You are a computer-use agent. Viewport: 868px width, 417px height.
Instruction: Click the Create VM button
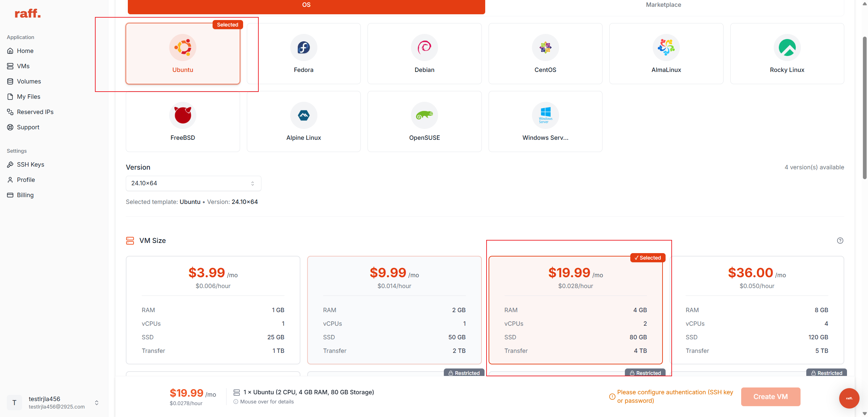pyautogui.click(x=771, y=397)
